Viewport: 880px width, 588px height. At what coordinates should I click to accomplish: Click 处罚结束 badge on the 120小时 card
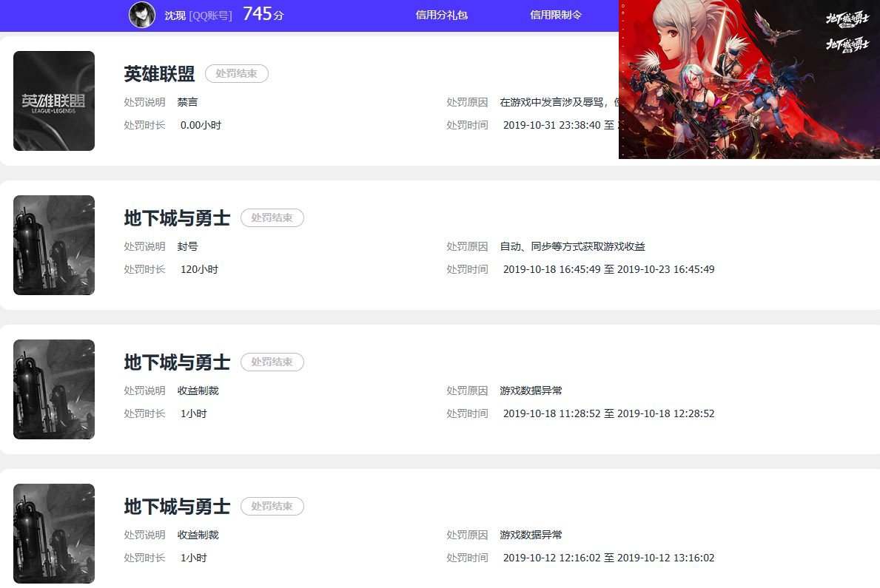272,217
